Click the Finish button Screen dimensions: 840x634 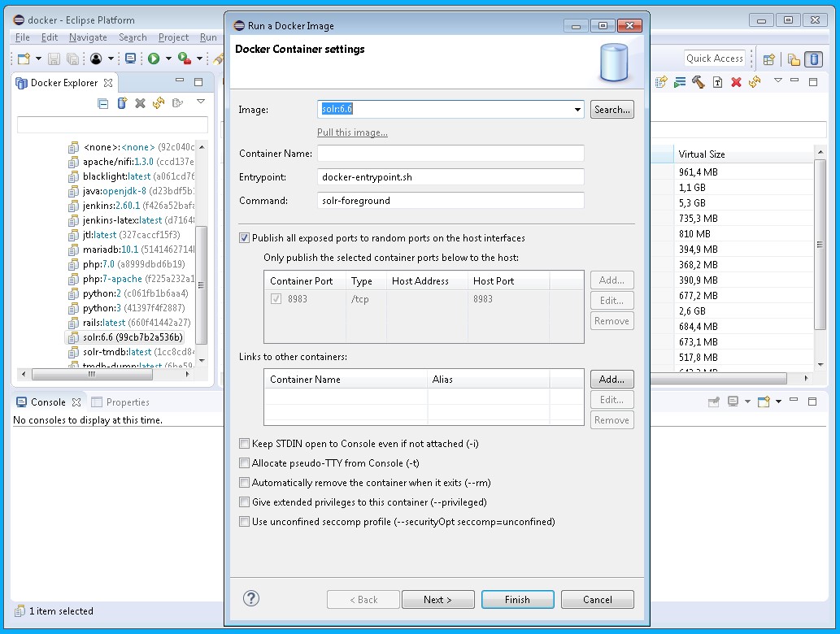(x=517, y=600)
